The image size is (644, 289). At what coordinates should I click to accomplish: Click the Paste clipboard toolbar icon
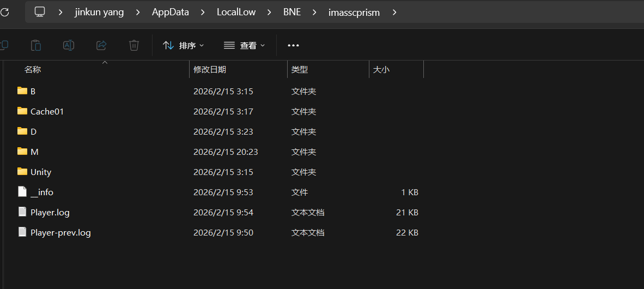tap(36, 45)
